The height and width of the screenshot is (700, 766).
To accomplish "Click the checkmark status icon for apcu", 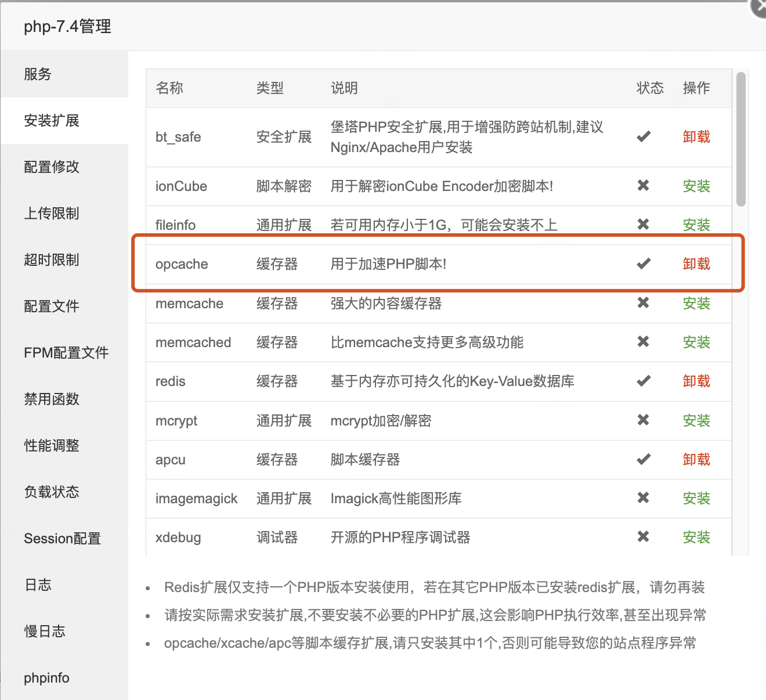I will (644, 459).
